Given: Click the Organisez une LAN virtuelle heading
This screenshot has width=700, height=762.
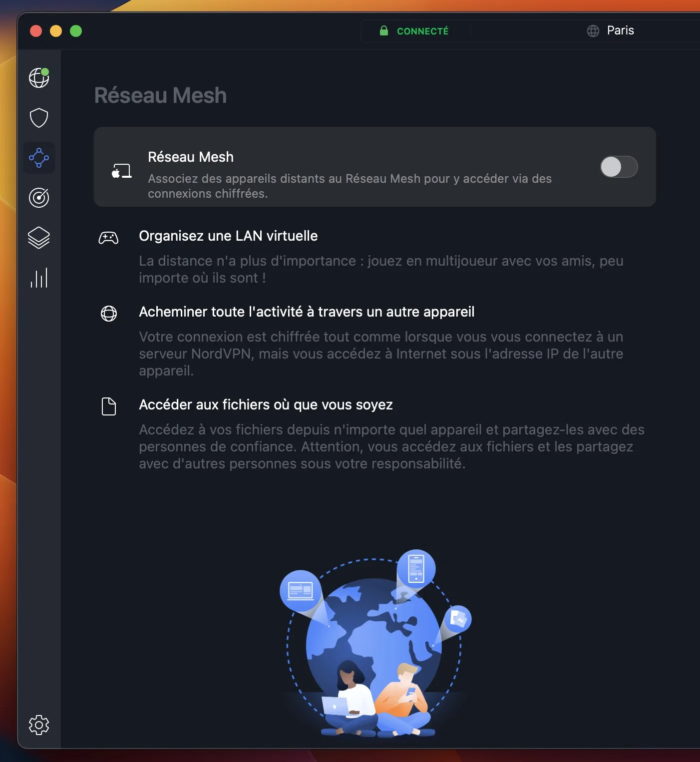Looking at the screenshot, I should click(x=228, y=236).
